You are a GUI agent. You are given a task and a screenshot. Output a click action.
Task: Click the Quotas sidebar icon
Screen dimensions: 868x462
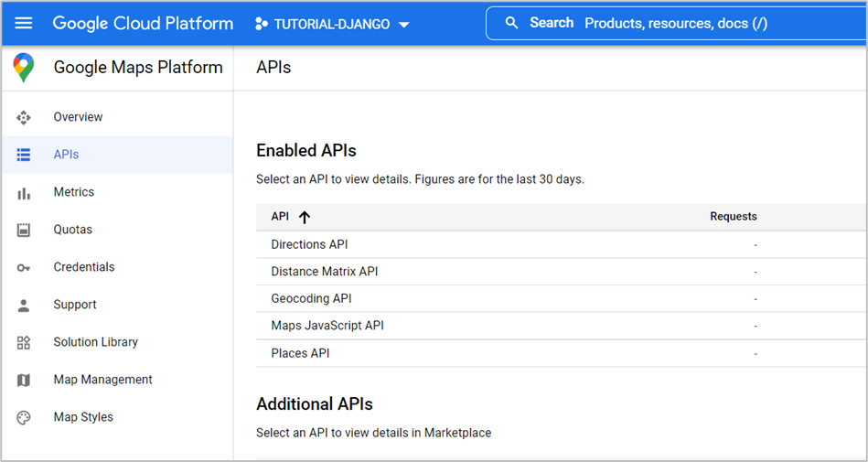coord(23,230)
